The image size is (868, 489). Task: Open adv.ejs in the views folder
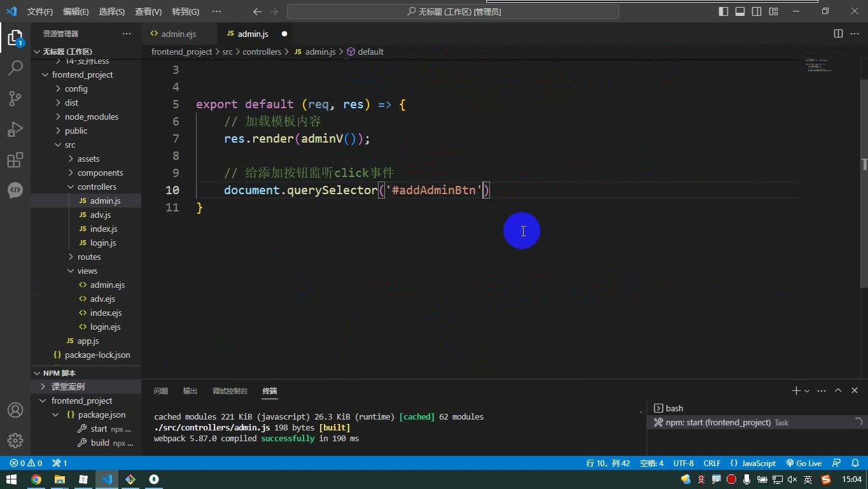[102, 299]
